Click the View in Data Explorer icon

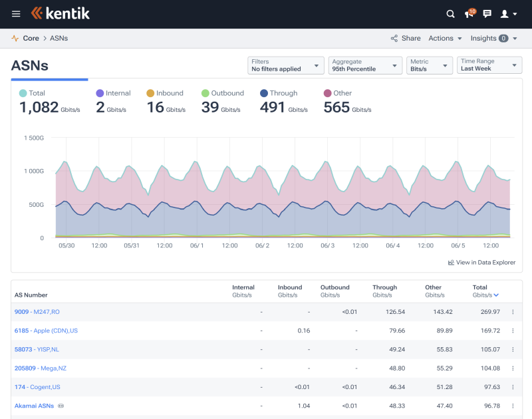451,262
